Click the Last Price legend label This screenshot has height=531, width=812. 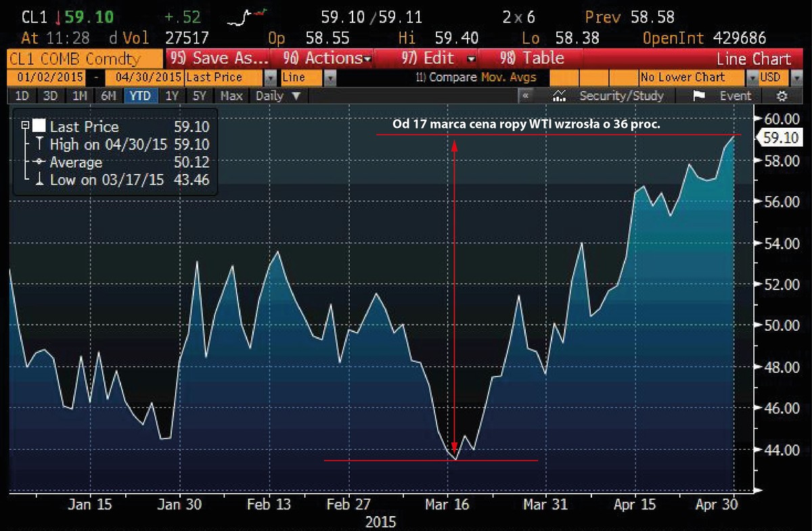[x=84, y=126]
